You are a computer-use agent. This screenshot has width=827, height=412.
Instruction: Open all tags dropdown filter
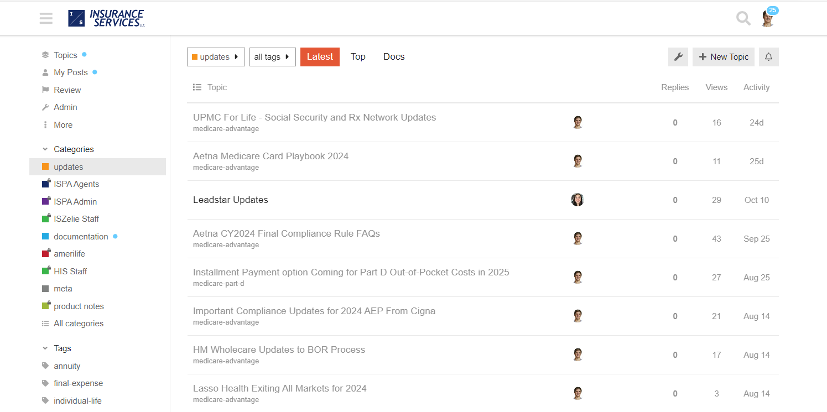(272, 57)
